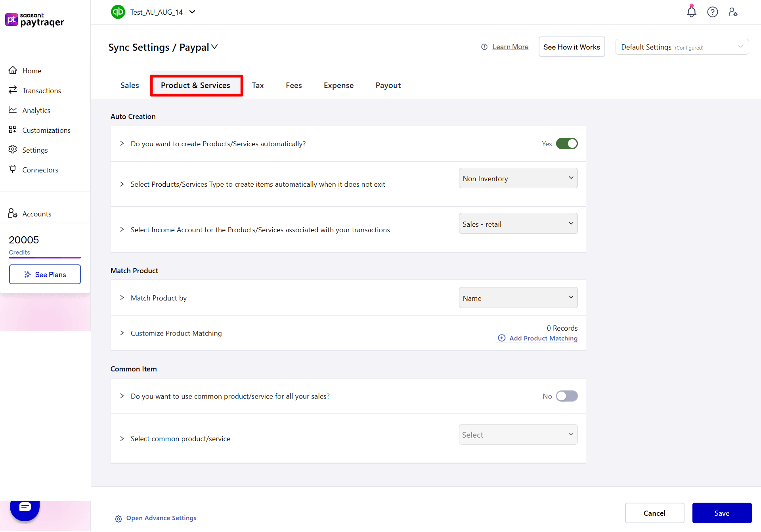Open the Home section in sidebar
Screen dimensions: 761x532
point(32,71)
